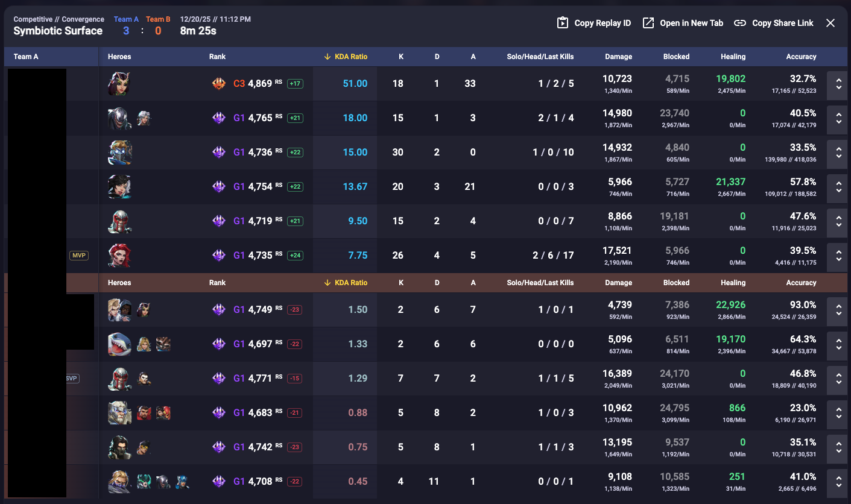The height and width of the screenshot is (504, 851).
Task: Click the SVP badge
Action: tap(73, 379)
